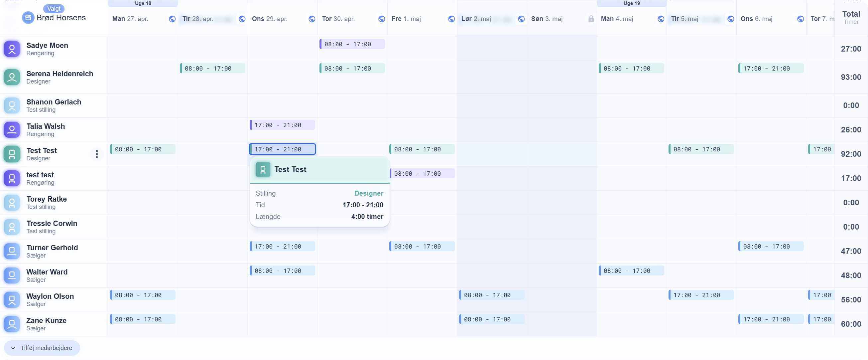Viewport: 868px width, 360px height.
Task: Click the globe icon on Fre 1. maj
Action: [451, 19]
